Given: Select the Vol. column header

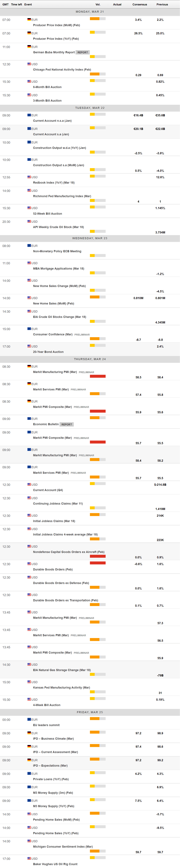Looking at the screenshot, I should [98, 4].
